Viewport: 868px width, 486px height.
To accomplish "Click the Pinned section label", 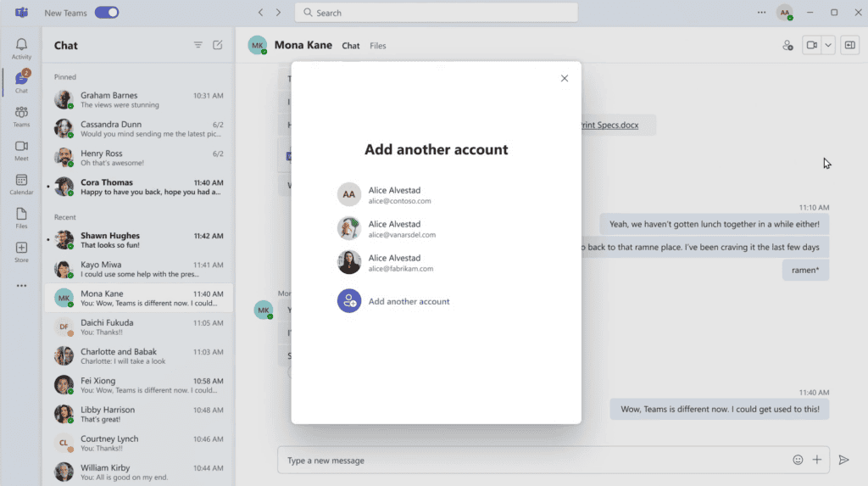I will pyautogui.click(x=64, y=77).
